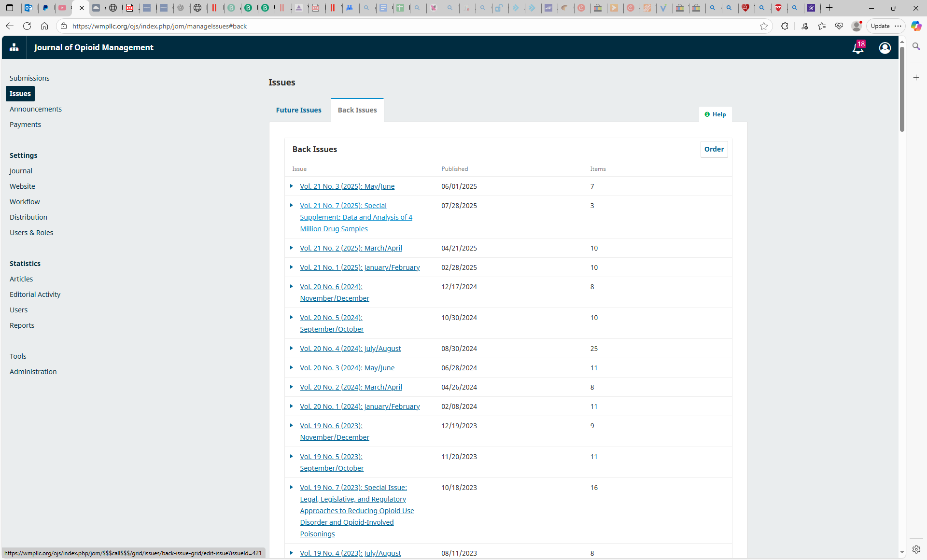The width and height of the screenshot is (927, 560).
Task: Open the Workflow settings link
Action: (x=25, y=202)
